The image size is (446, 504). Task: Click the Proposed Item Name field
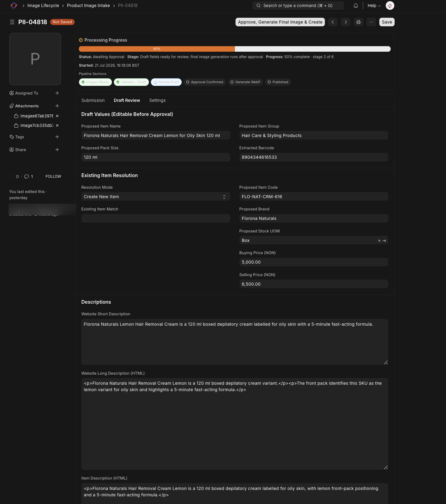coord(156,135)
